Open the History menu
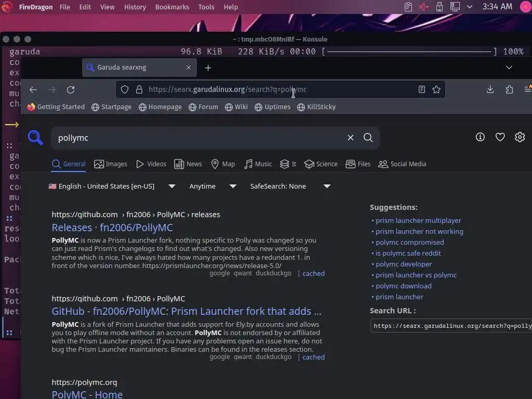Screen dimensions: 532x399 (x=135, y=7)
